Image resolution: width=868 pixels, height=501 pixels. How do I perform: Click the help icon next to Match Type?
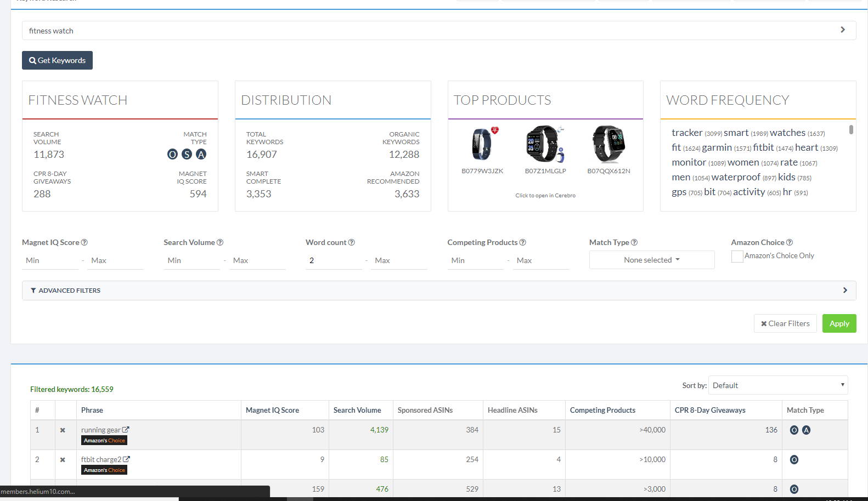[x=634, y=242]
